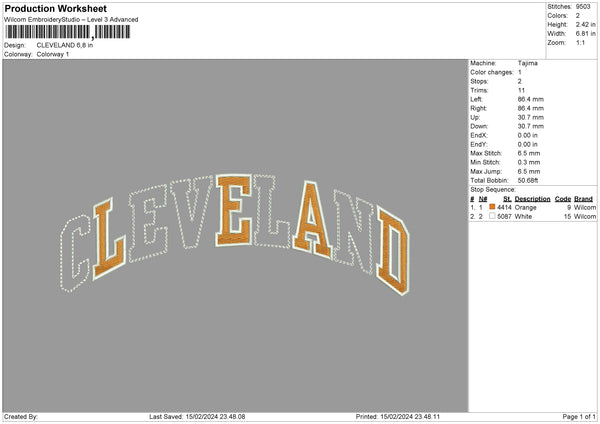Click the barcode at the top of the worksheet
The height and width of the screenshot is (424, 600).
tap(68, 32)
